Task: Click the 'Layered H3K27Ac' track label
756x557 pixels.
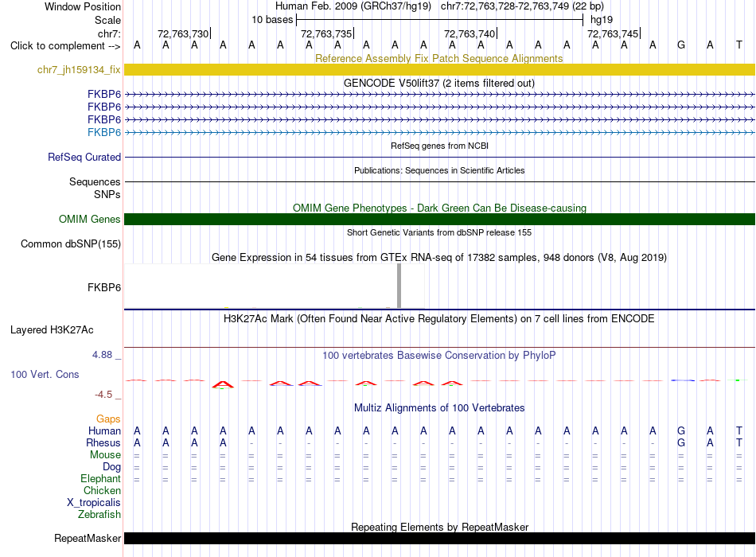Action: 52,330
